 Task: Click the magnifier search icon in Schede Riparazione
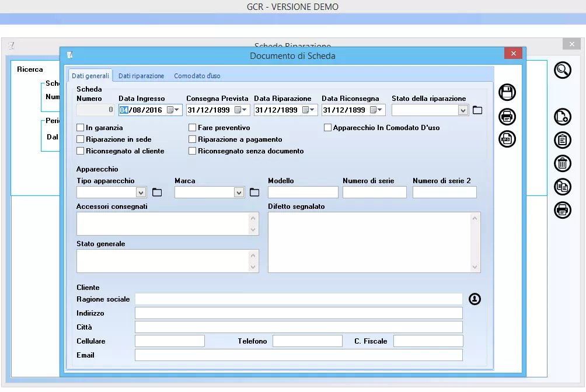563,70
